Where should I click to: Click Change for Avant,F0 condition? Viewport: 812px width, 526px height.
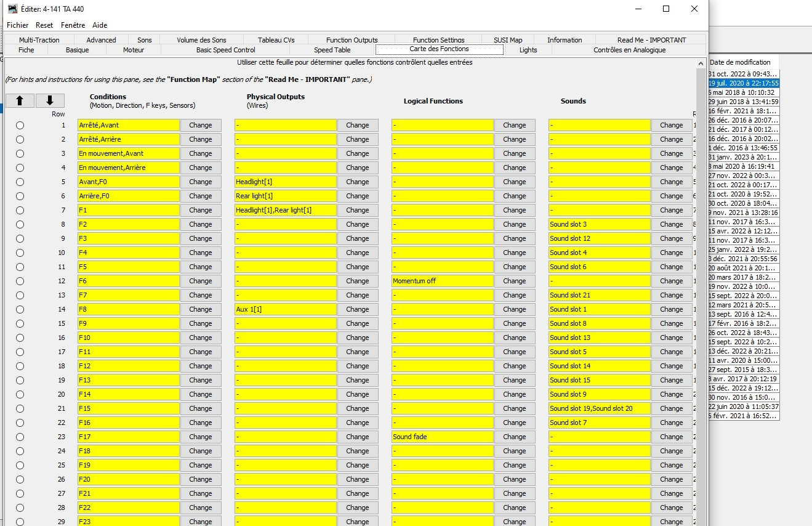point(200,182)
